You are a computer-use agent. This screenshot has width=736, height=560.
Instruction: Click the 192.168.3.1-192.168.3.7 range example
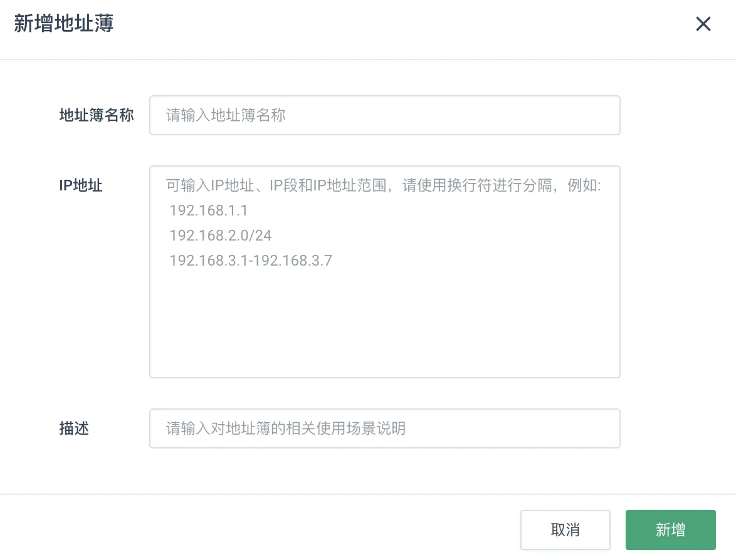[x=251, y=261]
